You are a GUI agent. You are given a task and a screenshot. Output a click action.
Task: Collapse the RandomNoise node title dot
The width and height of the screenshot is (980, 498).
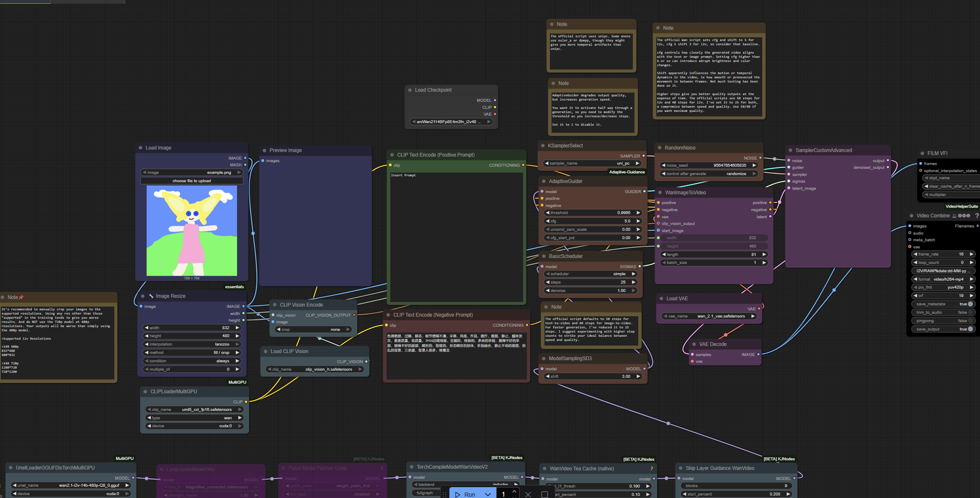click(659, 148)
